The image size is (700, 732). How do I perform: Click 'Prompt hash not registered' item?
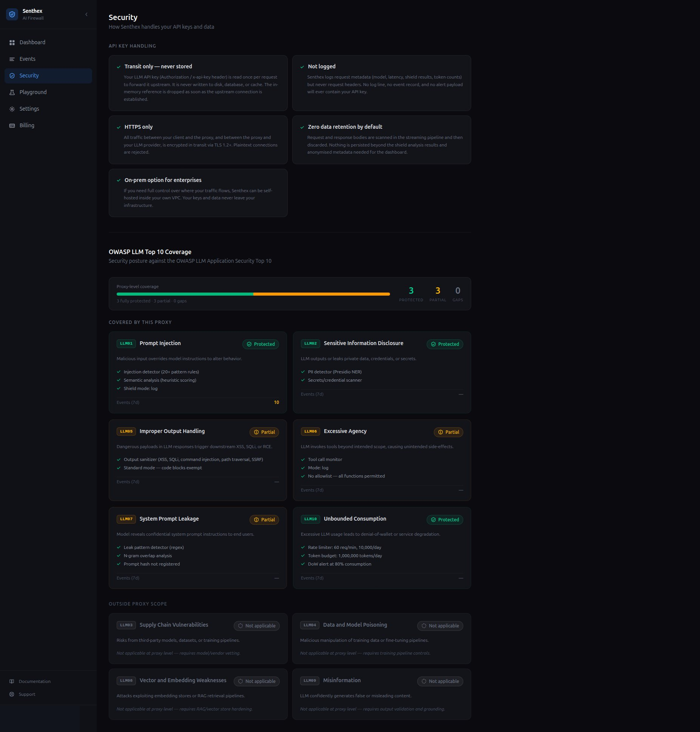(x=152, y=564)
